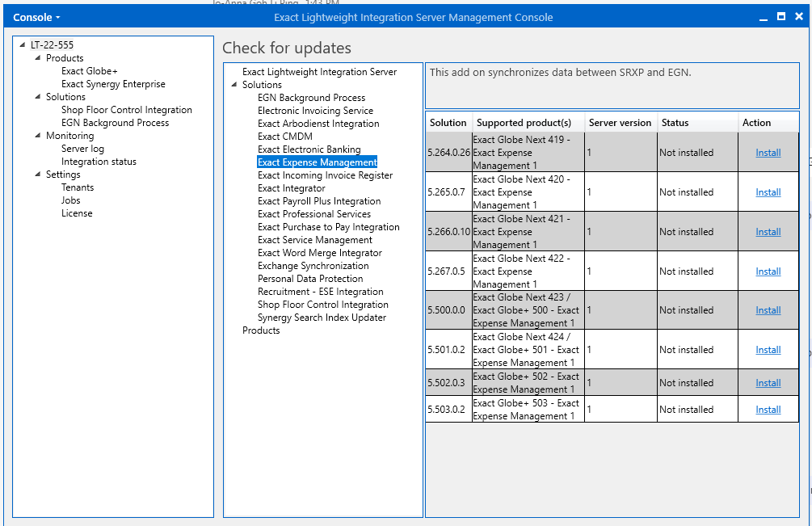Image resolution: width=812 pixels, height=526 pixels.
Task: Sort by the Solution column header
Action: point(448,123)
